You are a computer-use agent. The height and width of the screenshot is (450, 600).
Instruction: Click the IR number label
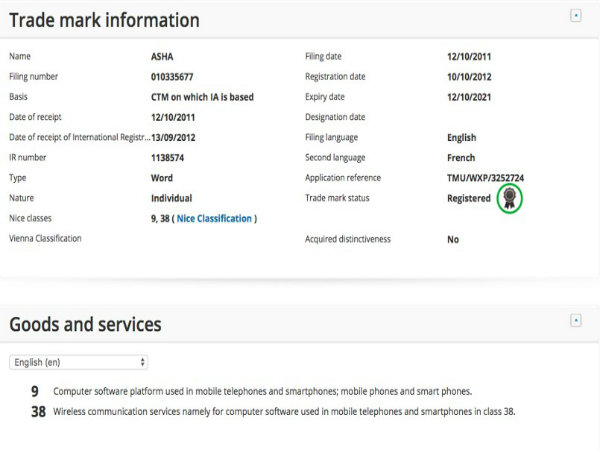(x=28, y=157)
